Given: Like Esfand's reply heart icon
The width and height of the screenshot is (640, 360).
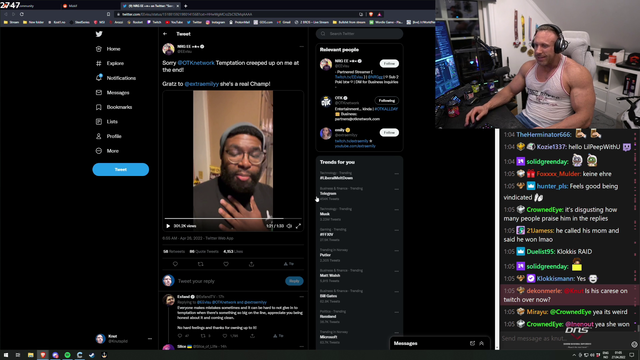Looking at the screenshot, I should coord(224,336).
